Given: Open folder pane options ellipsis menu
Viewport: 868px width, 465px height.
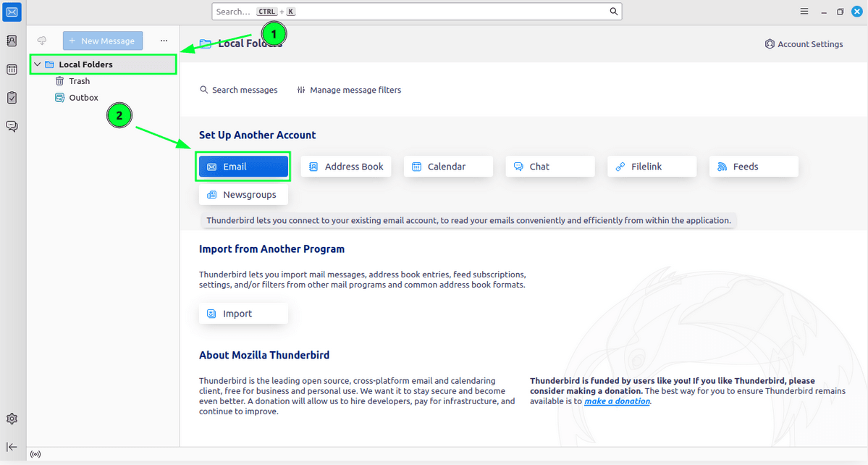Looking at the screenshot, I should (164, 41).
